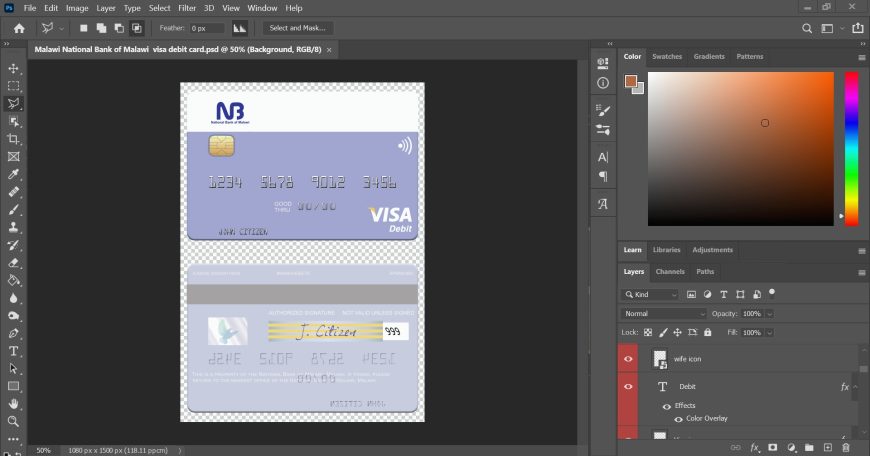Select the History Brush tool
Image resolution: width=870 pixels, height=456 pixels.
[x=13, y=245]
